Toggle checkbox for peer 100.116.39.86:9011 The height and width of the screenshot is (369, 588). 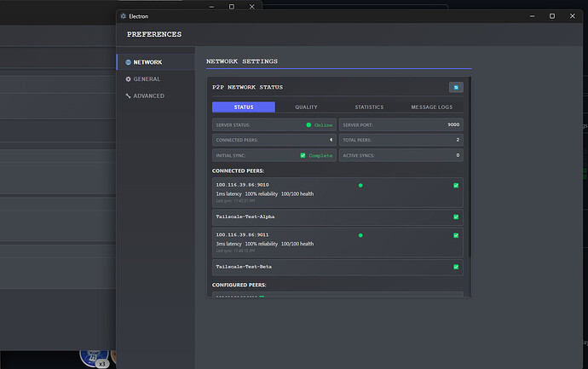click(x=456, y=235)
